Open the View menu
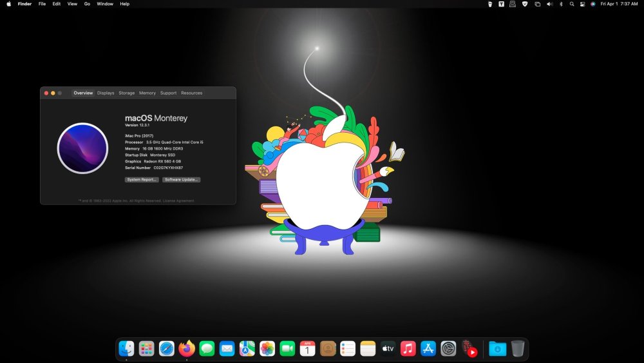 tap(72, 4)
